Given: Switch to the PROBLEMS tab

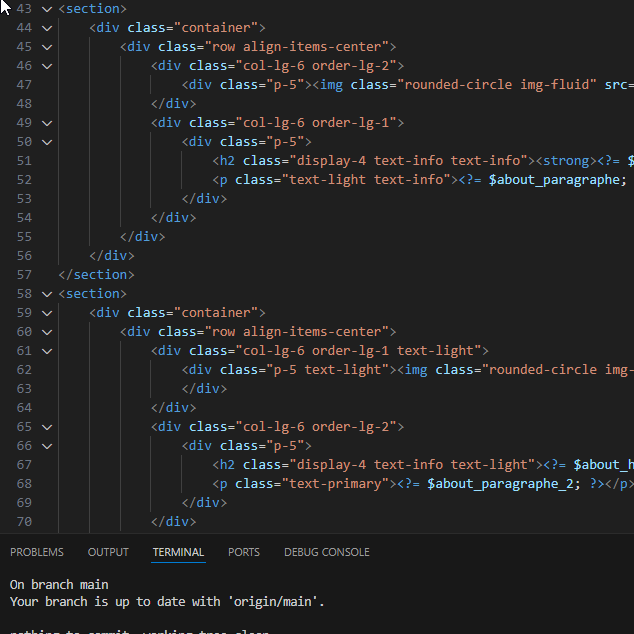Looking at the screenshot, I should coord(37,552).
